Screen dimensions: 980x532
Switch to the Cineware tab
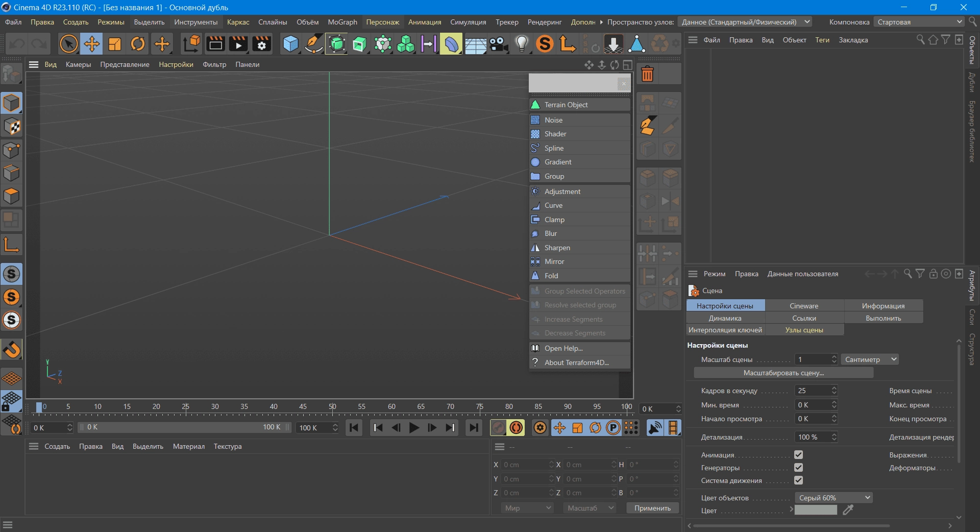click(804, 306)
